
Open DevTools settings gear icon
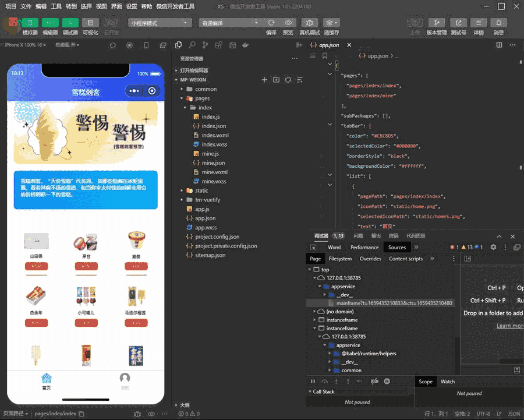[493, 247]
